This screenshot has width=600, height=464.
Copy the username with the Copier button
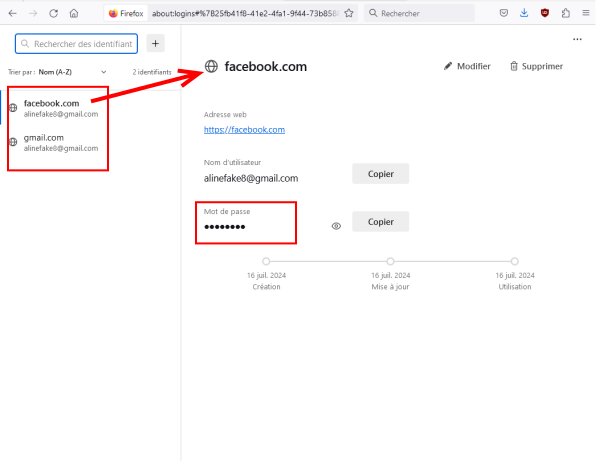pyautogui.click(x=380, y=174)
